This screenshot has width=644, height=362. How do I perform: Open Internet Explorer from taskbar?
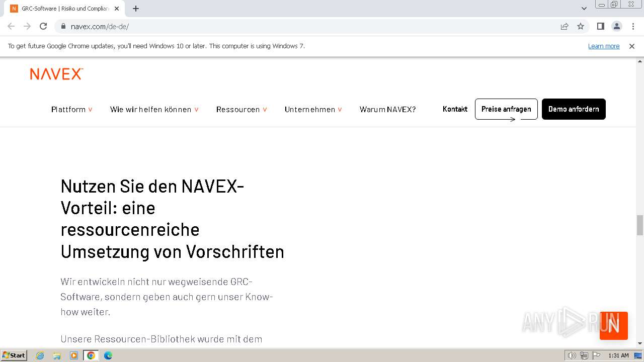[x=40, y=355]
